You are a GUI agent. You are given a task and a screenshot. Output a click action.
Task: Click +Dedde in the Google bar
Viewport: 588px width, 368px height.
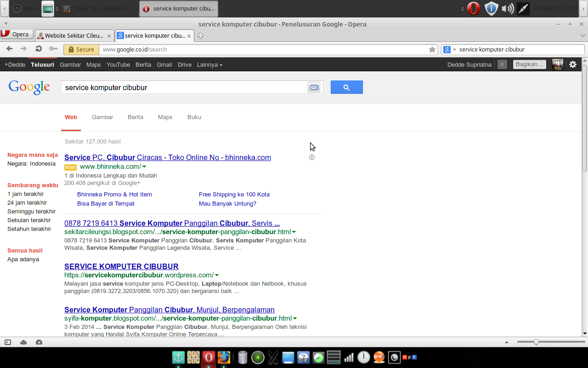click(15, 64)
